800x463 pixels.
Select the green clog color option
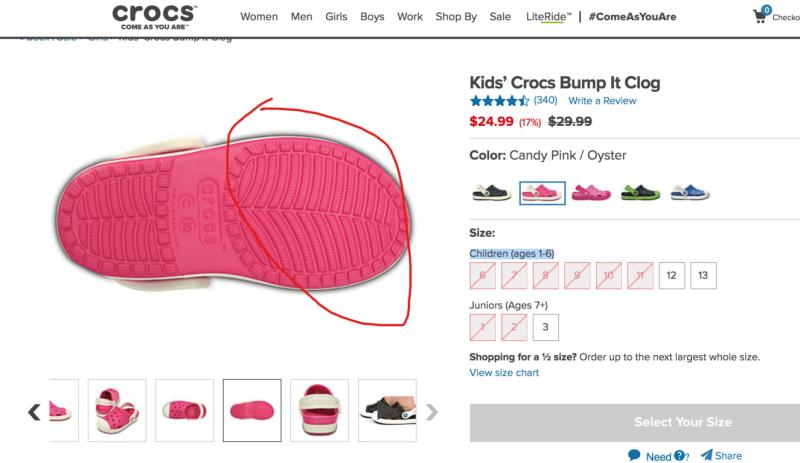[x=642, y=191]
